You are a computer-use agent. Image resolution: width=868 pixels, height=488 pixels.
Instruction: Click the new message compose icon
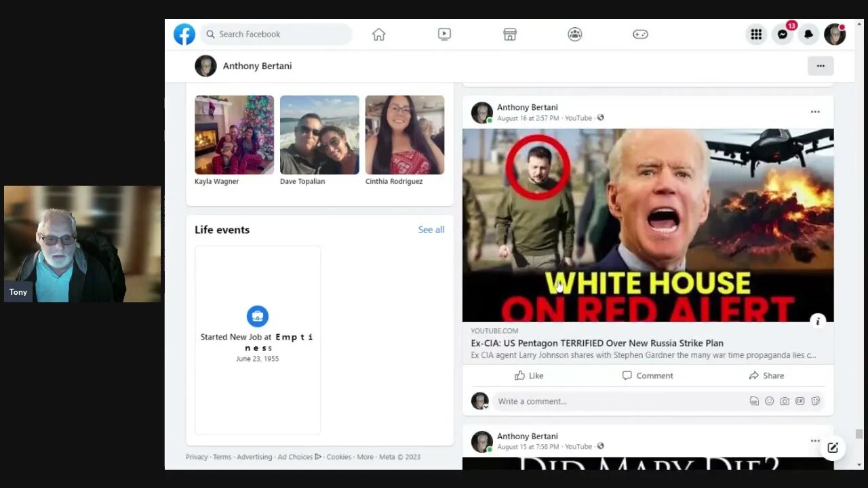click(x=833, y=447)
